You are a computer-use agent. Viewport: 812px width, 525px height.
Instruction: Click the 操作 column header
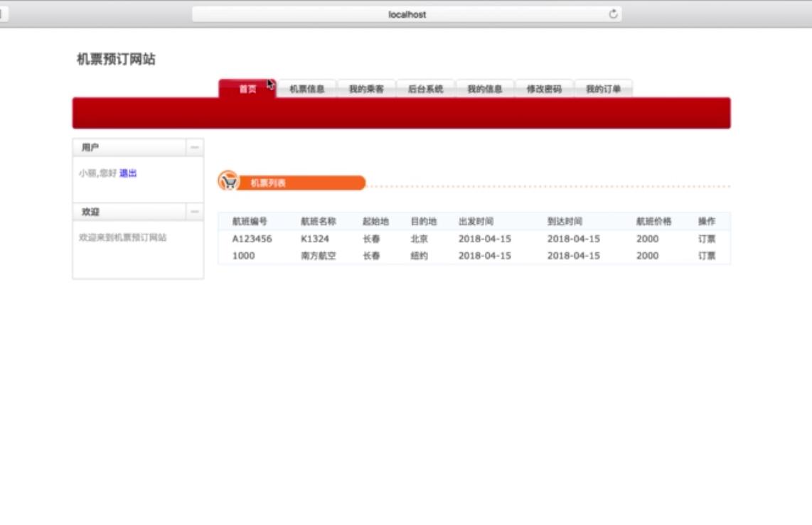706,222
